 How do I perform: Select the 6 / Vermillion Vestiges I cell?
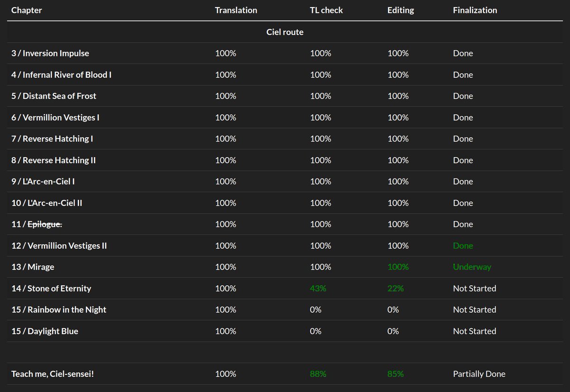coord(56,117)
